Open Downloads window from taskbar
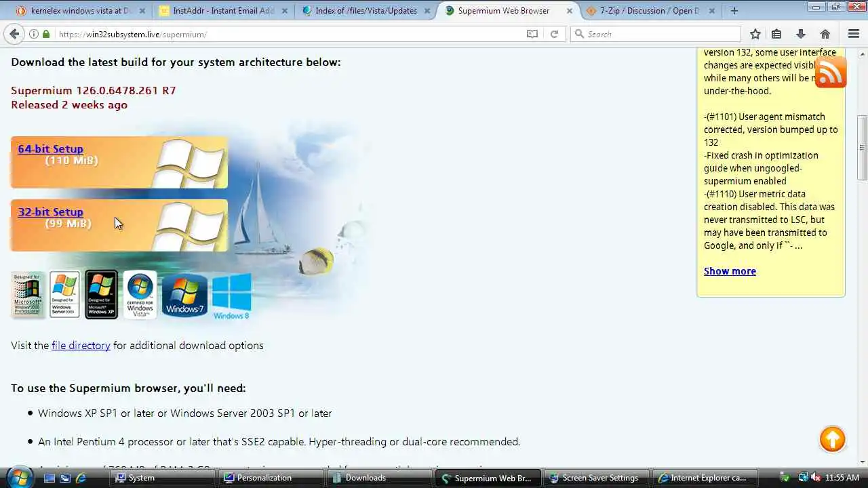This screenshot has width=868, height=488. [x=380, y=478]
